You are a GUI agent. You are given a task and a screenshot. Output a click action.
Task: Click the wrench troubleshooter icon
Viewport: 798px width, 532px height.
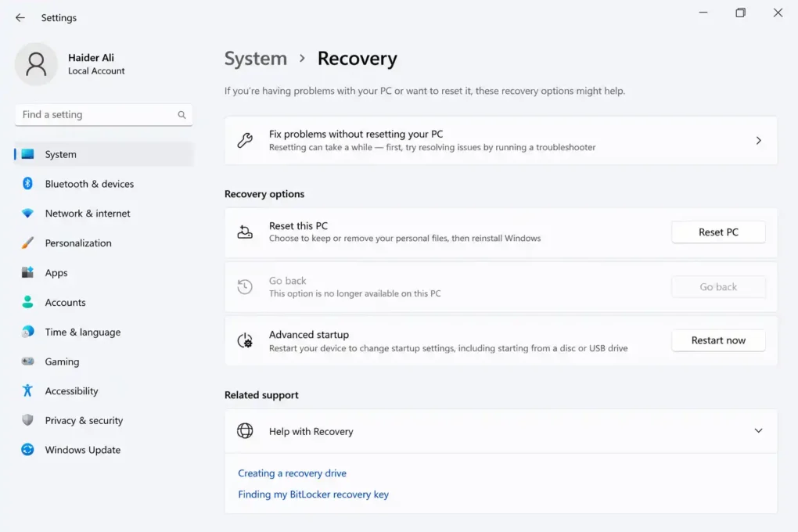pyautogui.click(x=245, y=141)
